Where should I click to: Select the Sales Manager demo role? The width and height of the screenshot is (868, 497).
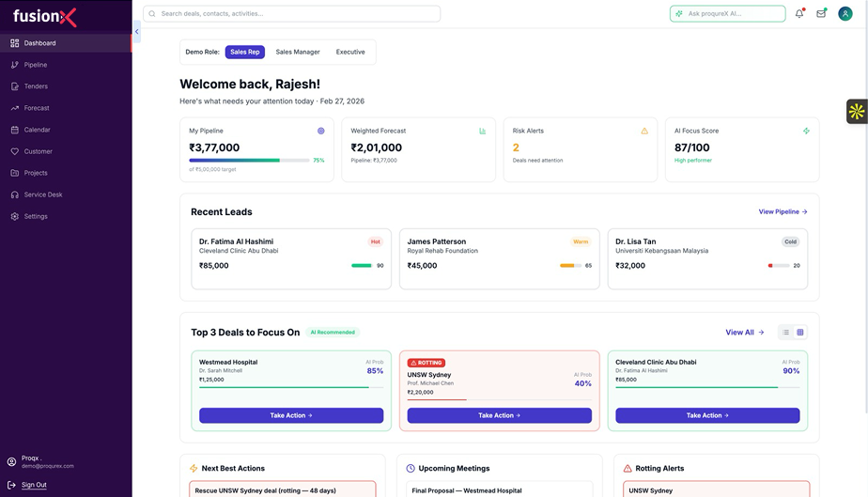click(298, 52)
